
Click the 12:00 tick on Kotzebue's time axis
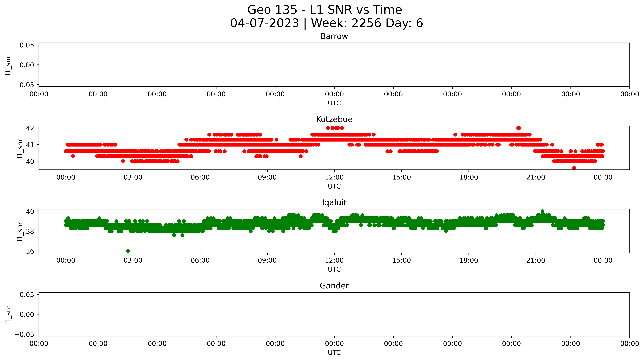coord(334,177)
